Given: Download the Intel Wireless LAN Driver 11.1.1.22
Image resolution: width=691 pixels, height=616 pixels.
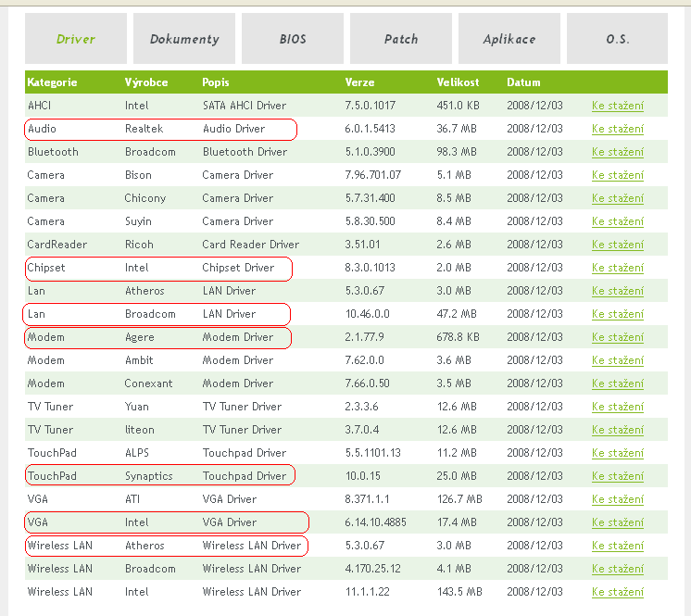Looking at the screenshot, I should tap(618, 592).
